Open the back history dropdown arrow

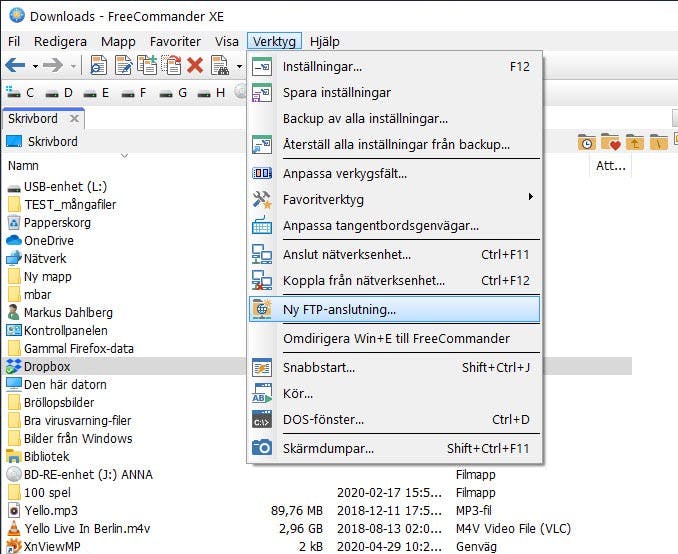[35, 66]
